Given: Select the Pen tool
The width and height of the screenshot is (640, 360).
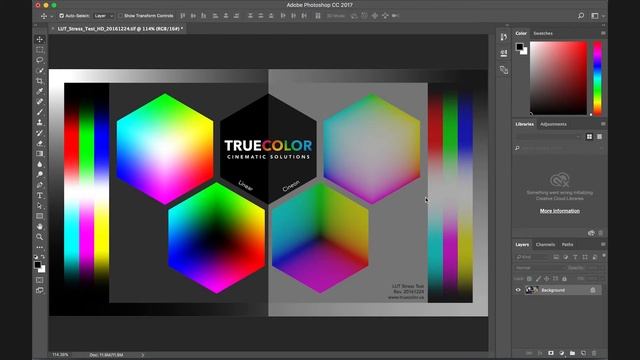Looking at the screenshot, I should (x=40, y=185).
